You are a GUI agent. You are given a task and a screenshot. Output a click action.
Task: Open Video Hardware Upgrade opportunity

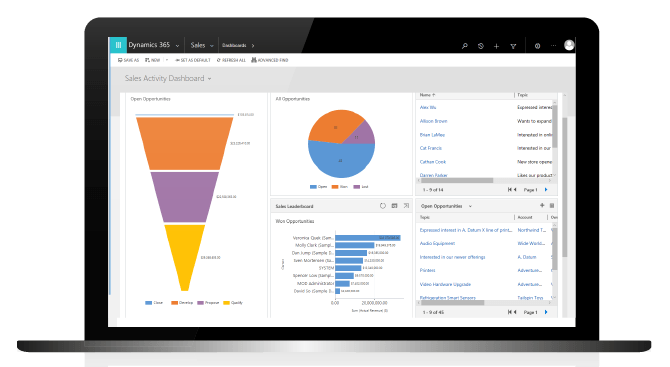pyautogui.click(x=445, y=284)
